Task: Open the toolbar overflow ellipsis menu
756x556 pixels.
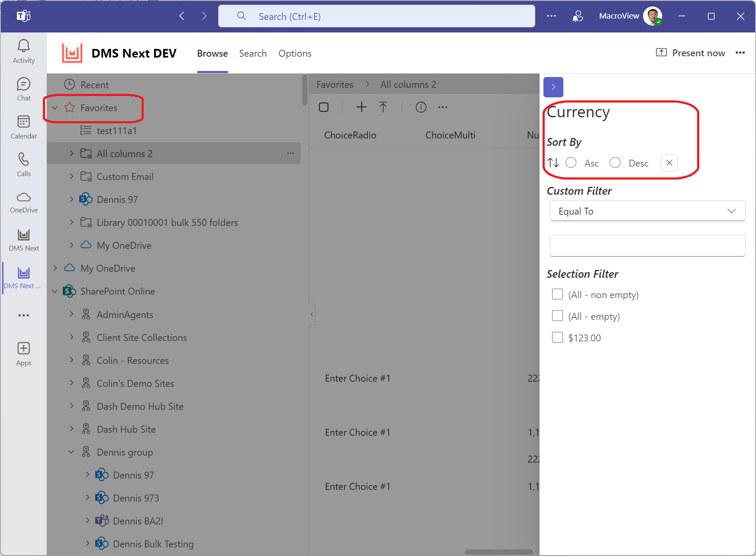Action: click(443, 107)
